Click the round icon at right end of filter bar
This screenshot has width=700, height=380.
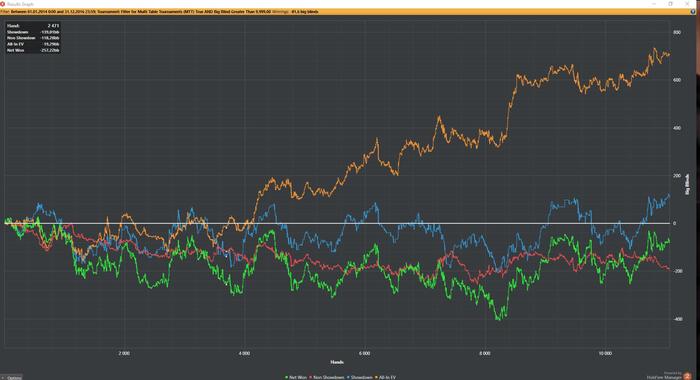click(x=693, y=12)
